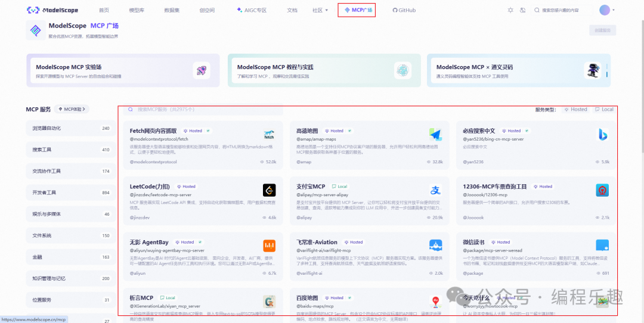The image size is (644, 323).
Task: Open the Fetch网页内容抓取 card title
Action: click(153, 131)
